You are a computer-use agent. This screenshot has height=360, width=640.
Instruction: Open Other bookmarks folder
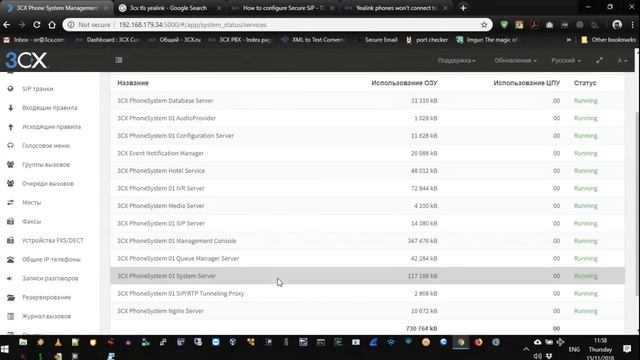point(608,40)
